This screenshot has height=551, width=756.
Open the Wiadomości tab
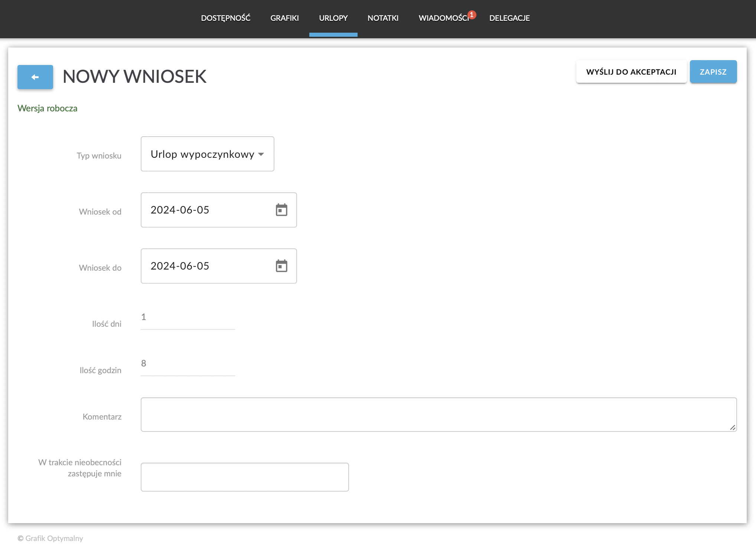pyautogui.click(x=443, y=18)
